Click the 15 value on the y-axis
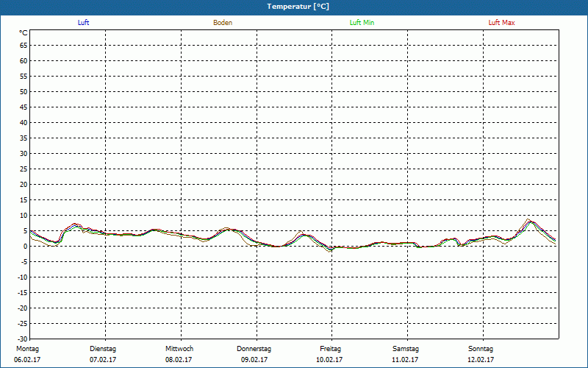588x368 pixels. [x=24, y=200]
